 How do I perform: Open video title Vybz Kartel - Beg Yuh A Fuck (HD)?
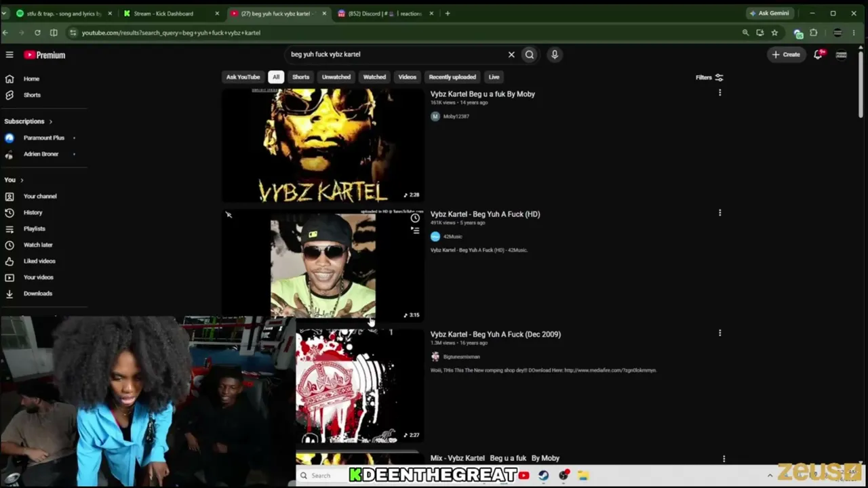(x=485, y=214)
